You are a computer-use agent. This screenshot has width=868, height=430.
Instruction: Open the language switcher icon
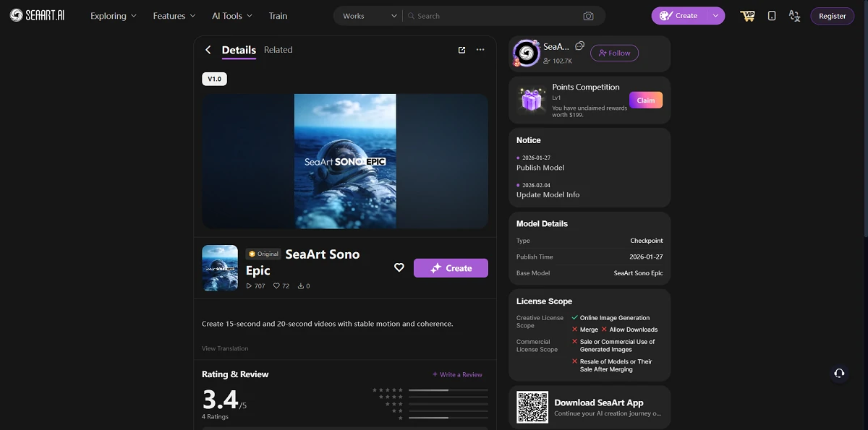794,15
